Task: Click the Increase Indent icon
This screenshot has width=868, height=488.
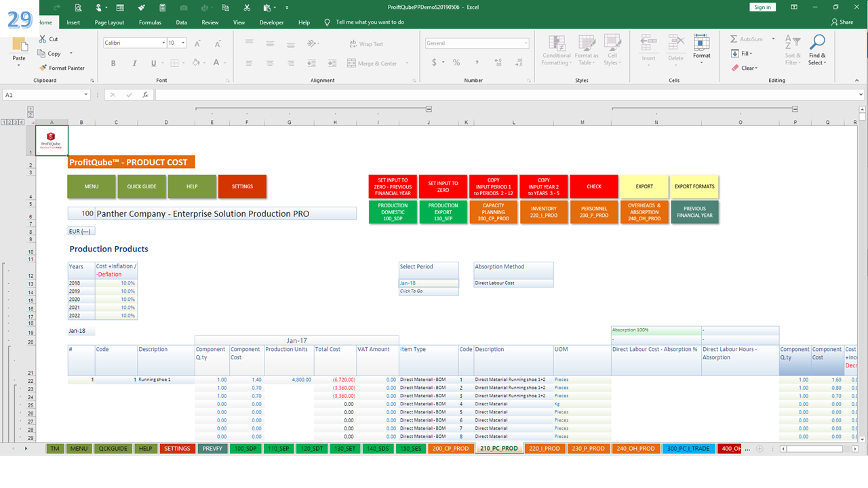Action: (x=331, y=63)
